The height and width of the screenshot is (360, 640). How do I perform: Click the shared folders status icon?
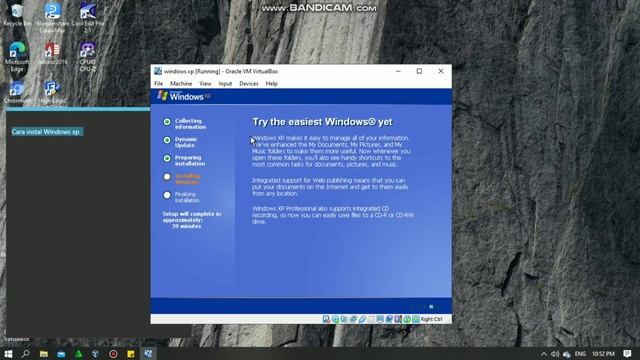click(x=371, y=319)
